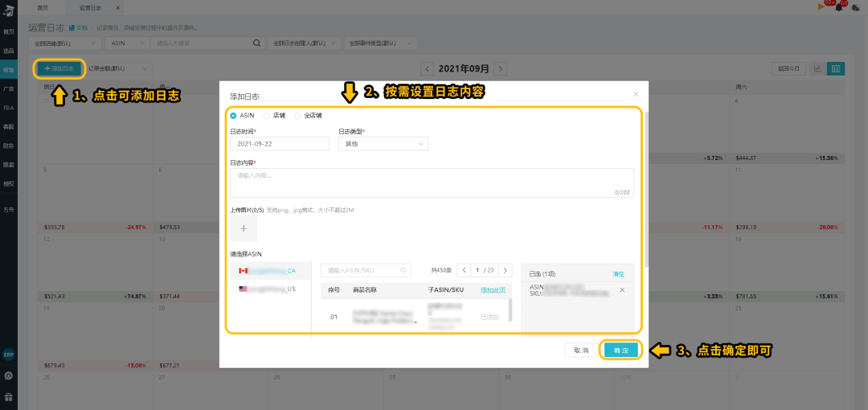The image size is (868, 410).
Task: Switch to the chart view icon
Action: (x=818, y=69)
